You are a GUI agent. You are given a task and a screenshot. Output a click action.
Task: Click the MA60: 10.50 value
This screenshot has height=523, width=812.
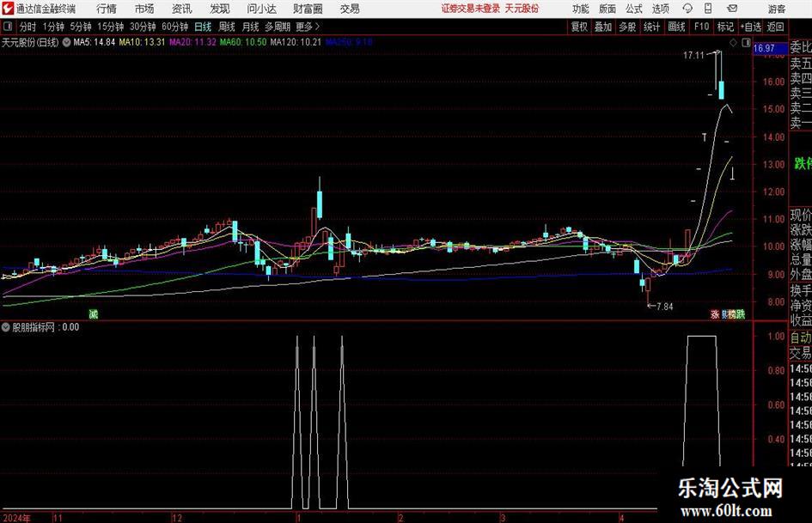tap(243, 42)
